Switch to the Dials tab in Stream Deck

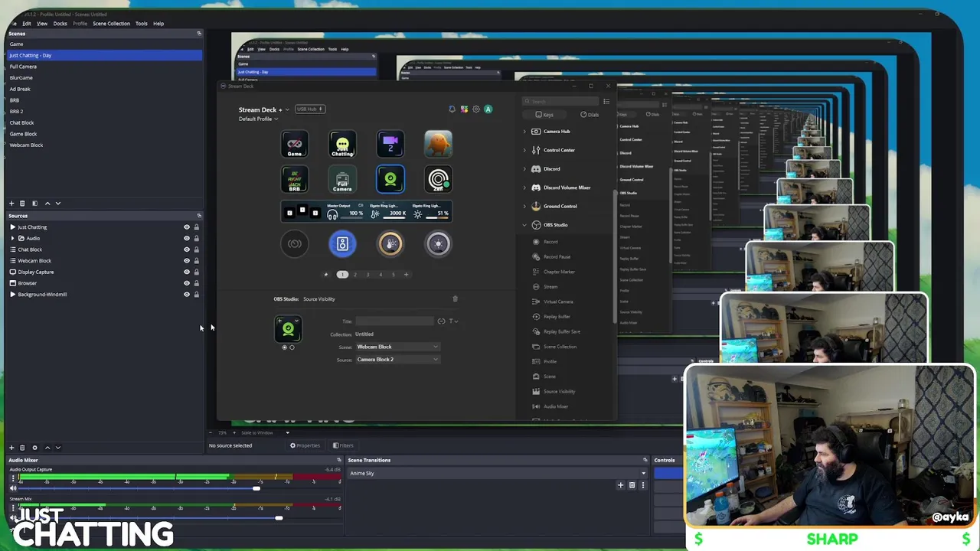point(590,115)
